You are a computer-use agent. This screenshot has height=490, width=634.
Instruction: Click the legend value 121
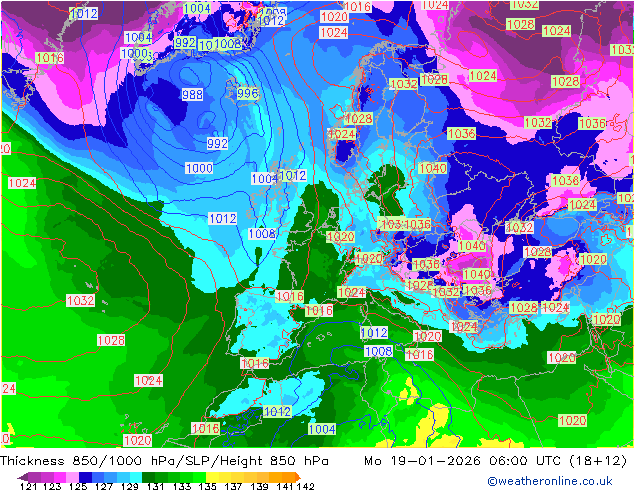(x=28, y=486)
